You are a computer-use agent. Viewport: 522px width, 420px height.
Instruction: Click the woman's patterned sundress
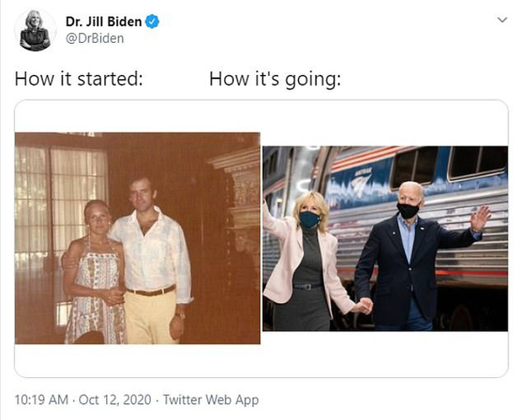(95, 296)
